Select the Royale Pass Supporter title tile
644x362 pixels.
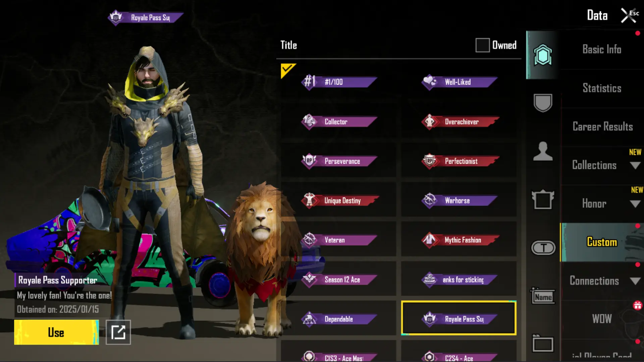459,318
